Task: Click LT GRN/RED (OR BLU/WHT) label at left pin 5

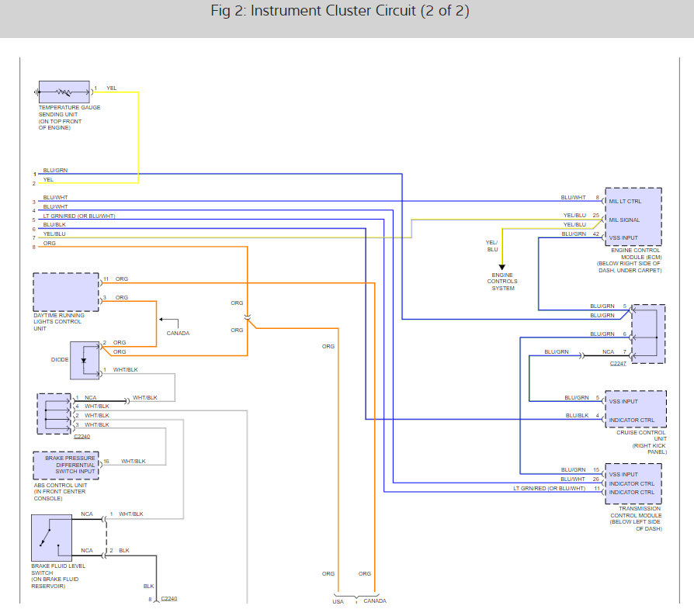Action: click(x=79, y=216)
